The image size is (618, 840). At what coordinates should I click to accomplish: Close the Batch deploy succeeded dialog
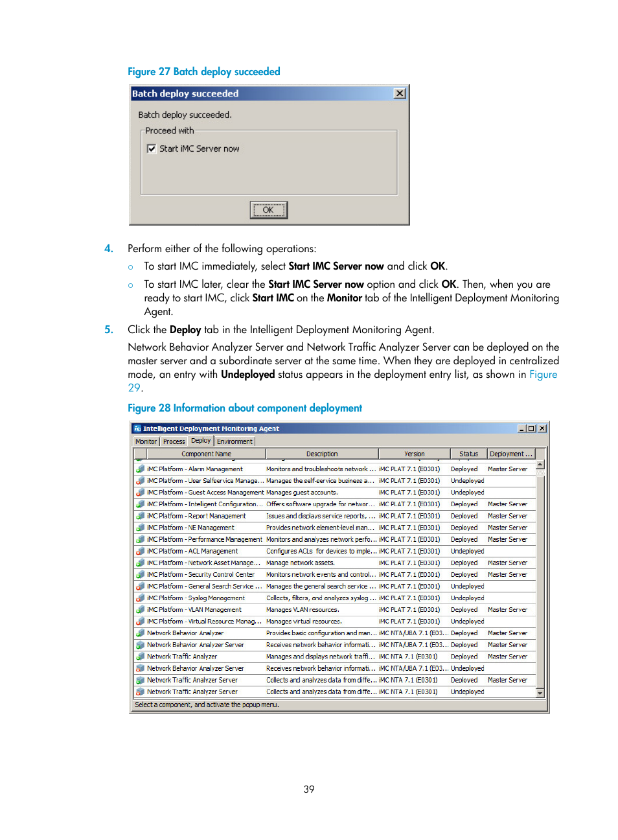tap(400, 93)
